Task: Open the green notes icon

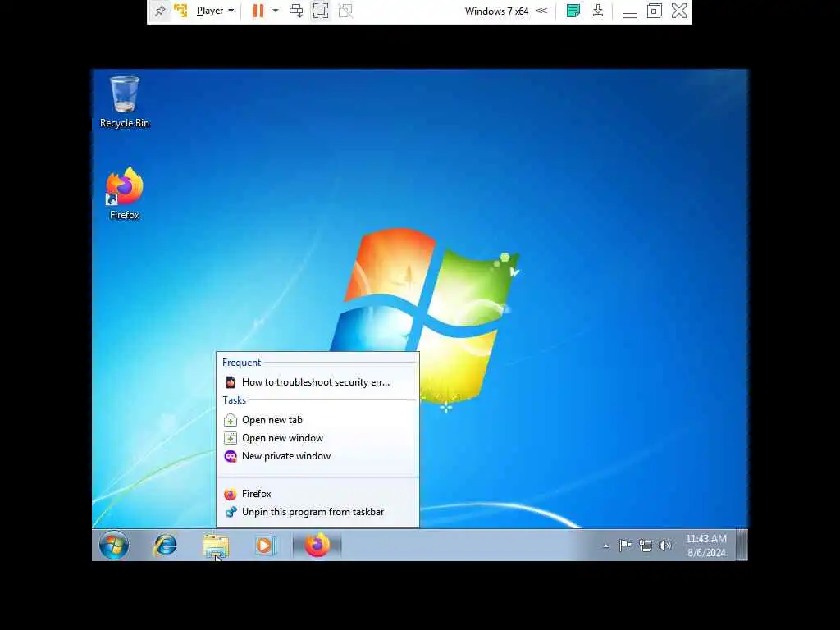Action: pos(573,11)
